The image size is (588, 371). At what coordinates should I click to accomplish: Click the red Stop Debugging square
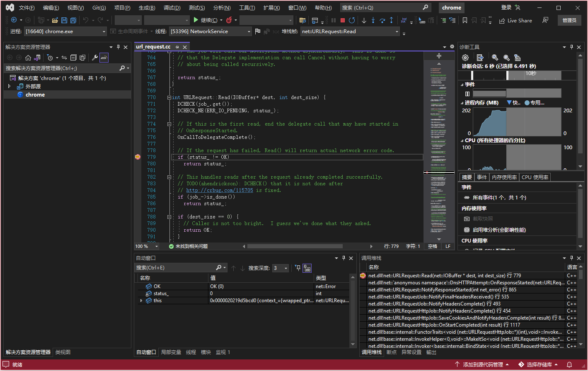[x=343, y=20]
